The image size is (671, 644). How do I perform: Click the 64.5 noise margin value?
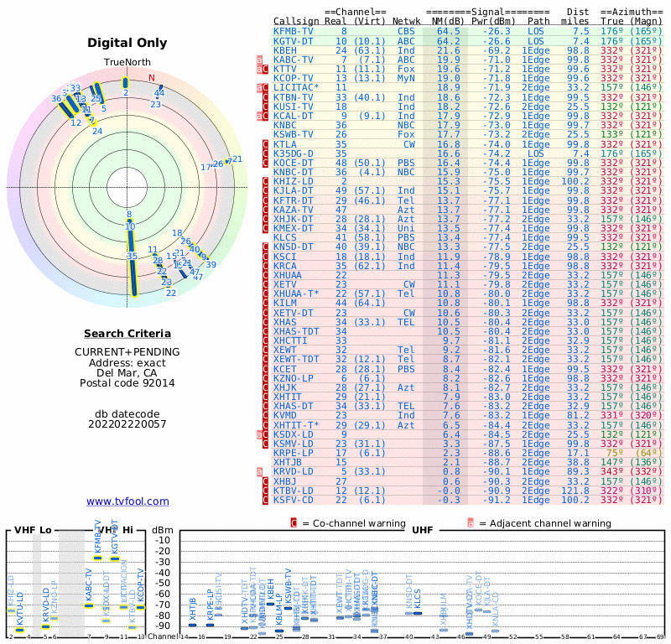tap(449, 31)
